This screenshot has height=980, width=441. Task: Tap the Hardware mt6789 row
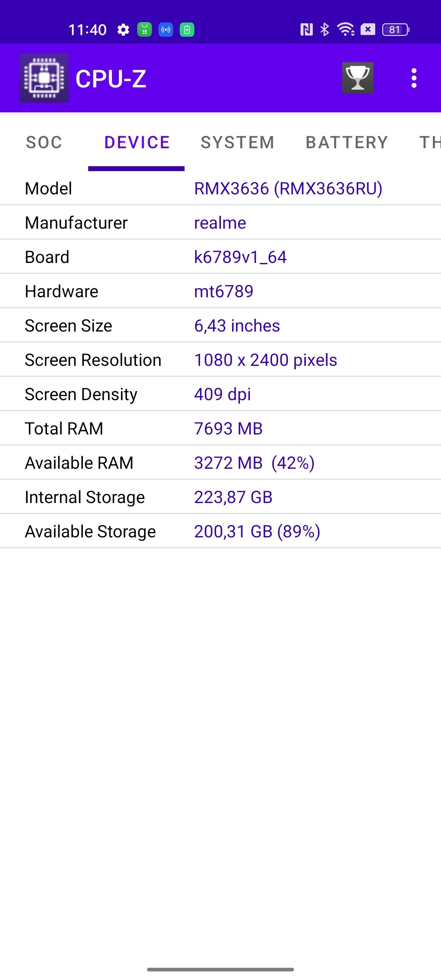[220, 291]
